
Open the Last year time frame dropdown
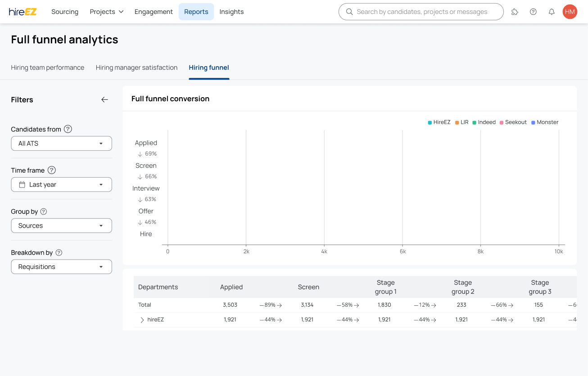[61, 184]
